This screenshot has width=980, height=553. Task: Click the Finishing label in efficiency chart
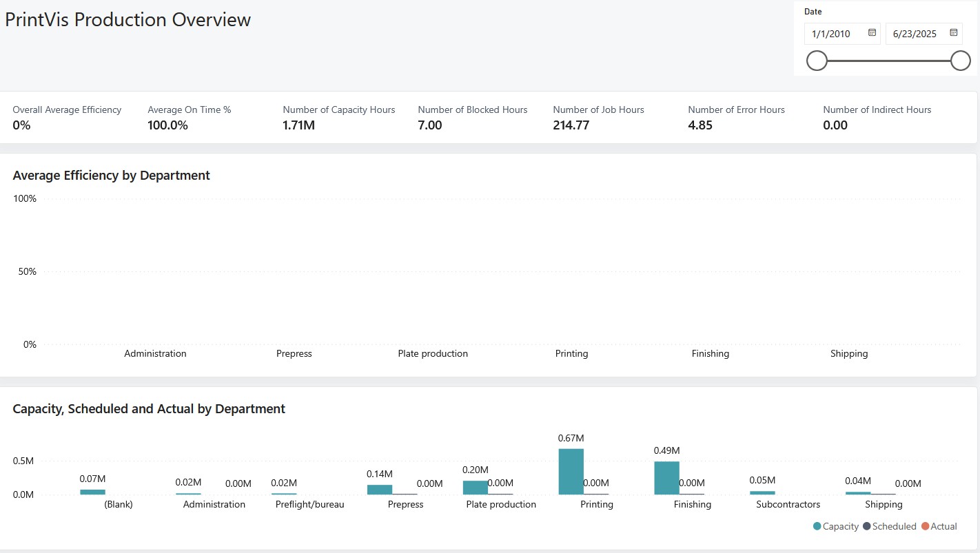tap(711, 354)
